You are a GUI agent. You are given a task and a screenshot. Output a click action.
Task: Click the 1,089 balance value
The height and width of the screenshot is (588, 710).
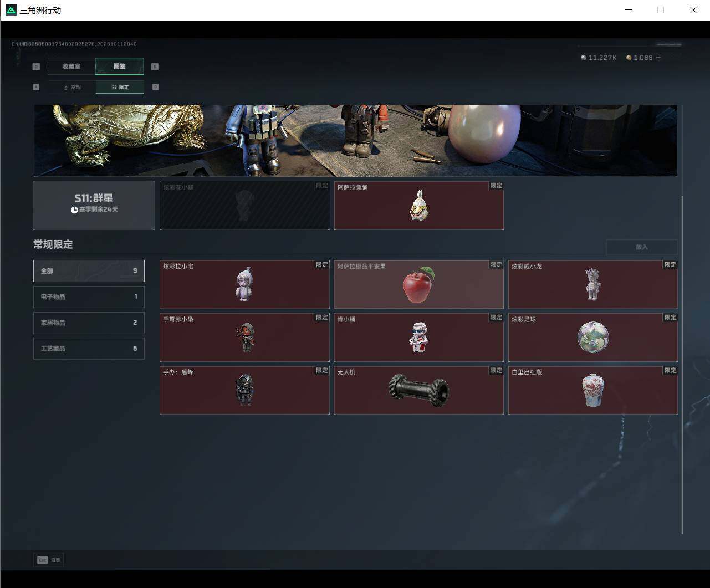click(x=643, y=58)
